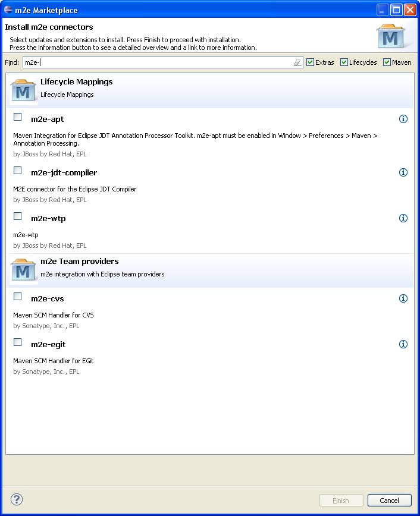The image size is (420, 516).
Task: Open the m2e-egit information icon
Action: coord(403,344)
